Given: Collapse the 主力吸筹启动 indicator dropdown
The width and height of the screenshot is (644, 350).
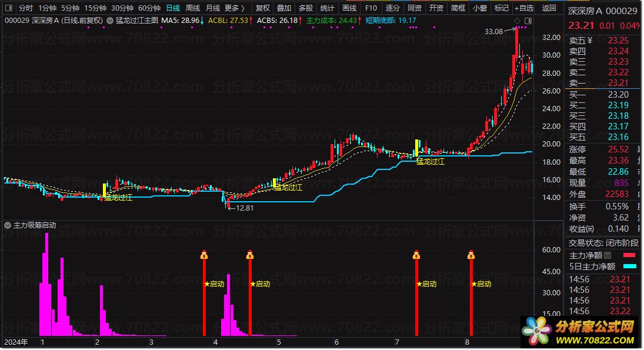Looking at the screenshot, I should [8, 225].
